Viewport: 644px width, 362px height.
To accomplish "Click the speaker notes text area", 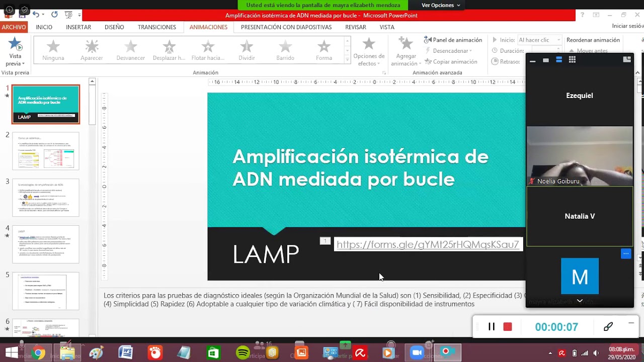I will click(x=314, y=300).
